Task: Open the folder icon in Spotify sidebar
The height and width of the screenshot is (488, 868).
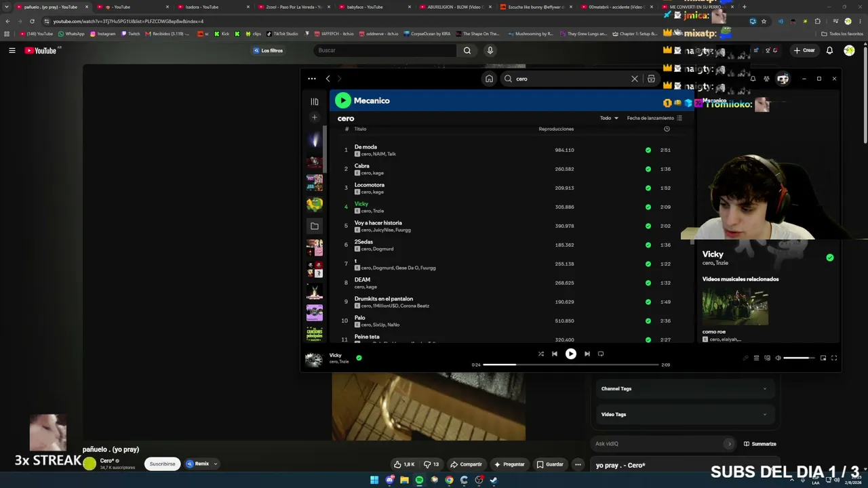Action: pyautogui.click(x=314, y=226)
